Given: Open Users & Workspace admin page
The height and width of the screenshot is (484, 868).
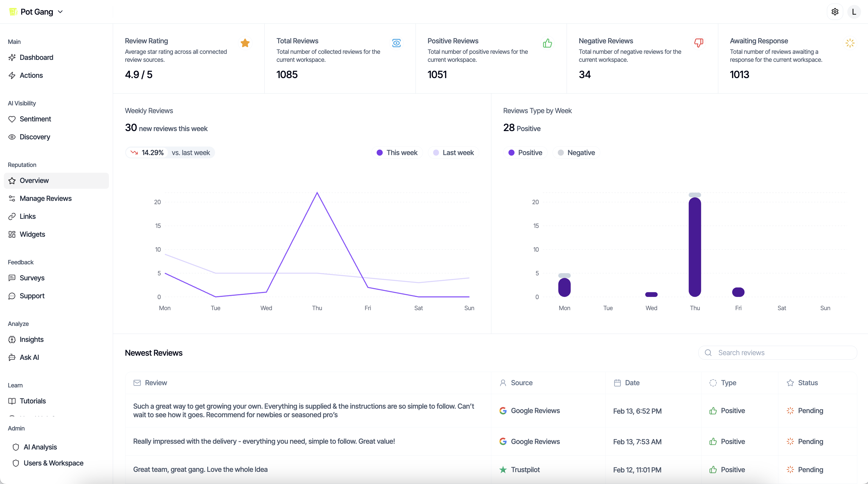Looking at the screenshot, I should tap(53, 463).
